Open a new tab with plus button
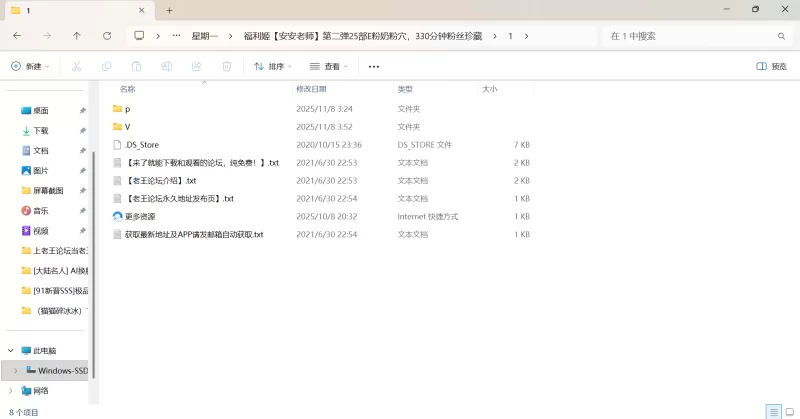The width and height of the screenshot is (800, 419). (x=169, y=10)
